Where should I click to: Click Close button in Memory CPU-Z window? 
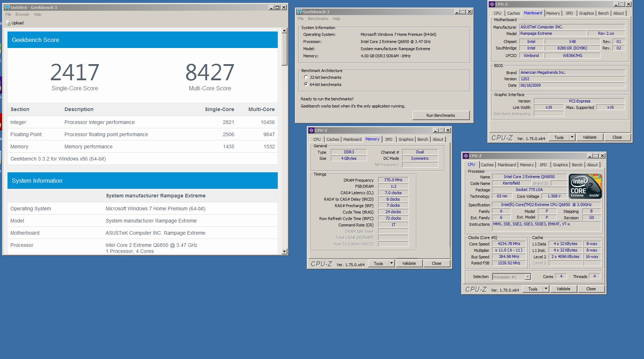click(x=437, y=263)
